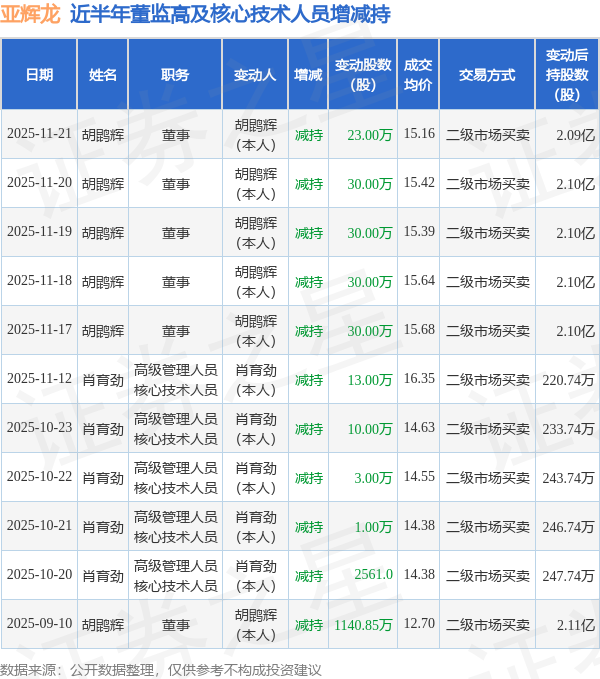
Task: Click the 2.11亿 holdings value
Action: click(x=575, y=624)
